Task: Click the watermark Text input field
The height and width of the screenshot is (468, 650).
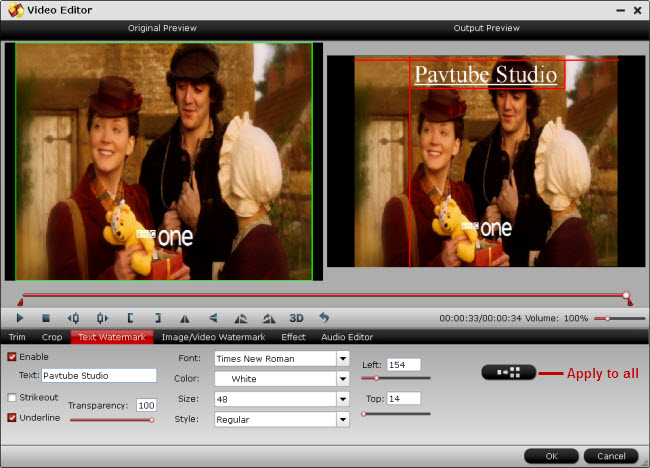Action: (x=99, y=376)
